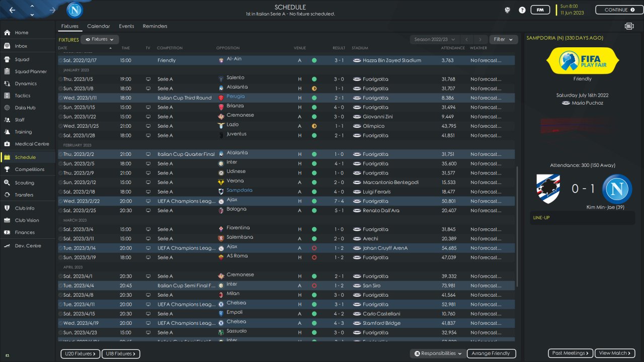This screenshot has height=362, width=644.
Task: Open the Reminders tab
Action: 155,26
